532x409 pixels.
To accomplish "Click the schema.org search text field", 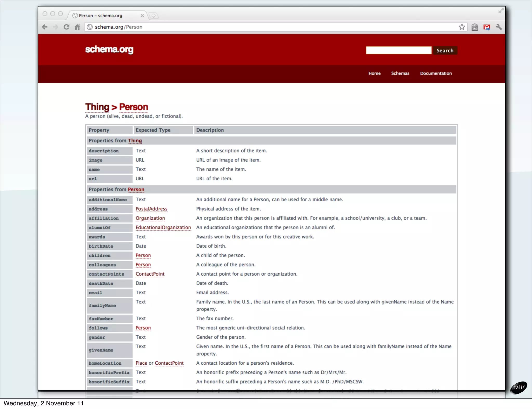I will click(x=398, y=50).
